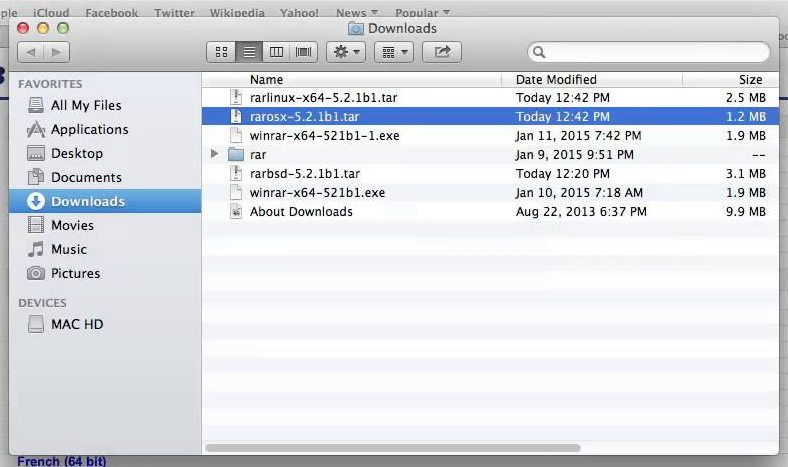Switch Finder to column view

(x=276, y=52)
